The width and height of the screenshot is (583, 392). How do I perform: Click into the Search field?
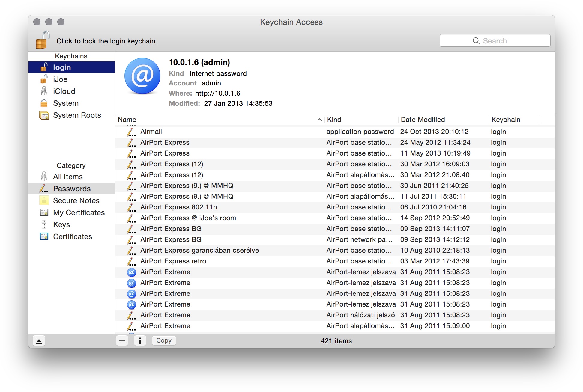[x=495, y=40]
